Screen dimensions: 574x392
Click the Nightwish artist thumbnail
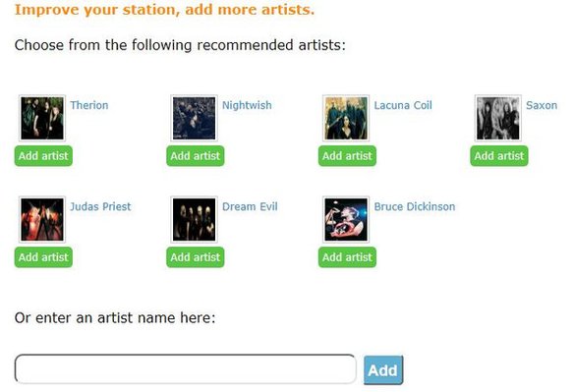coord(194,118)
